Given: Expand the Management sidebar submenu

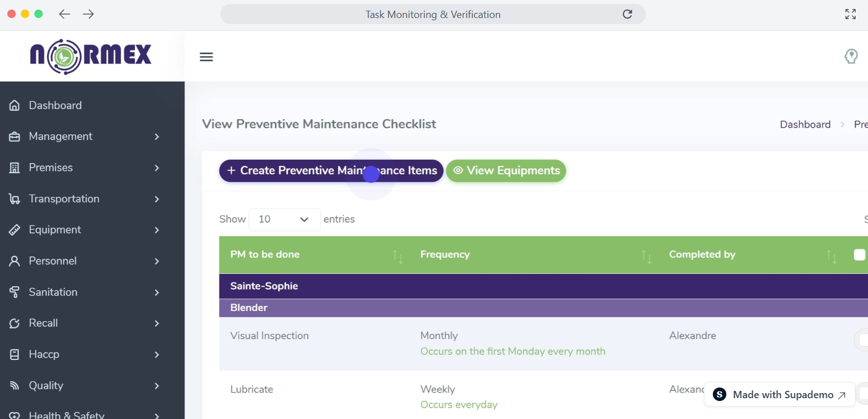Looking at the screenshot, I should 157,137.
